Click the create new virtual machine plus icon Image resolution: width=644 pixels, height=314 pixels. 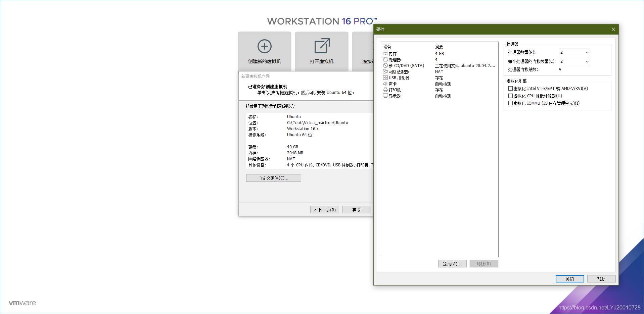pos(264,46)
